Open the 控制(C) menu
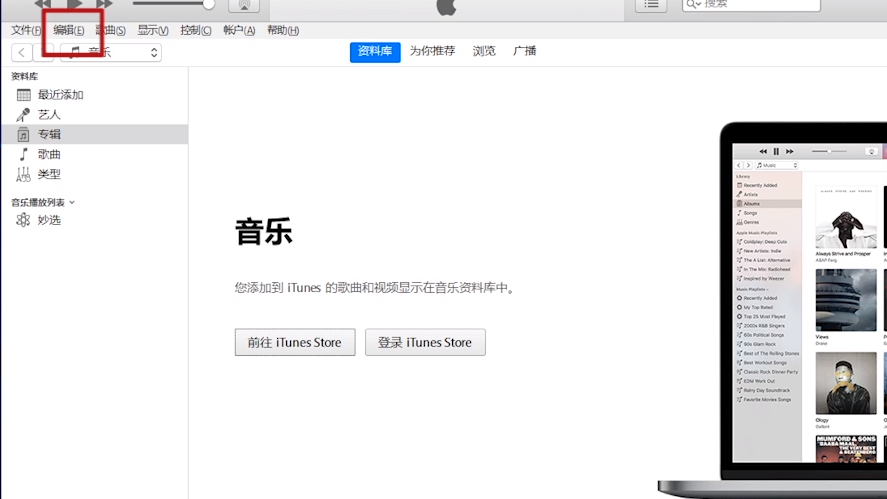887x499 pixels. (x=196, y=30)
